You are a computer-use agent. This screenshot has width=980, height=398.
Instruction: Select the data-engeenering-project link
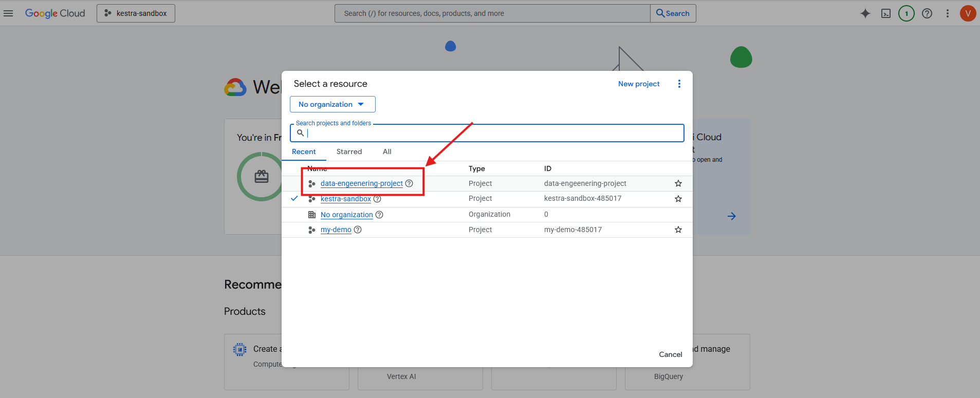tap(361, 183)
